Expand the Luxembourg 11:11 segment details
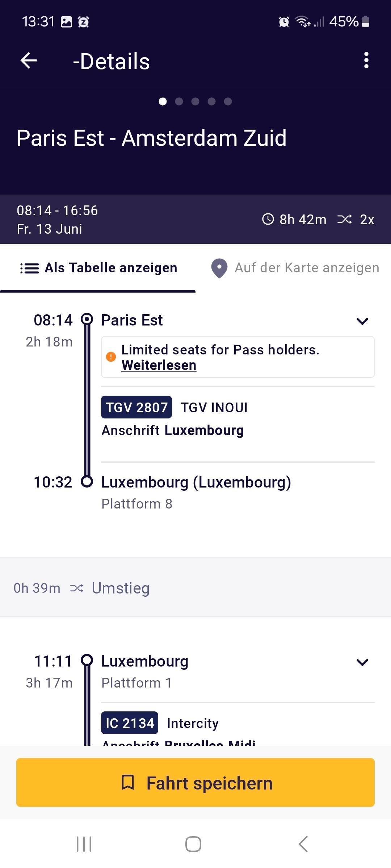 click(362, 662)
